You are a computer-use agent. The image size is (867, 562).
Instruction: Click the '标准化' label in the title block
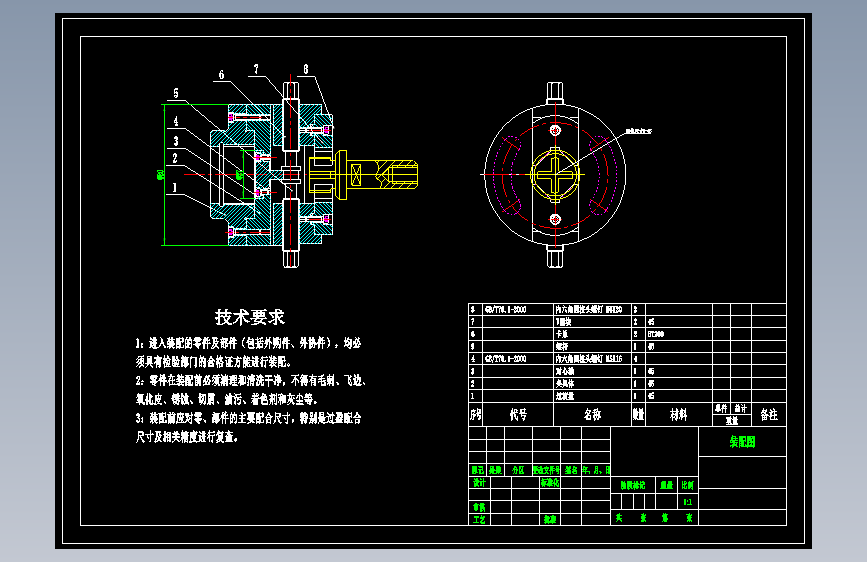click(550, 482)
